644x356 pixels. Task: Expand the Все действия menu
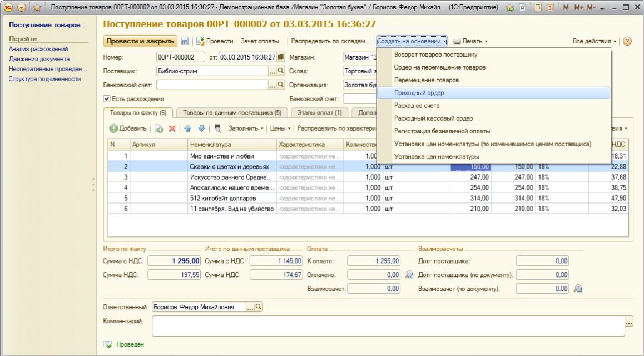[595, 41]
